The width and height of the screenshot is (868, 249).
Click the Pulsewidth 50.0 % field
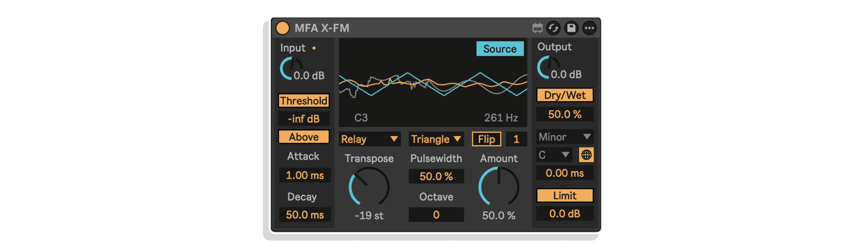click(x=436, y=176)
